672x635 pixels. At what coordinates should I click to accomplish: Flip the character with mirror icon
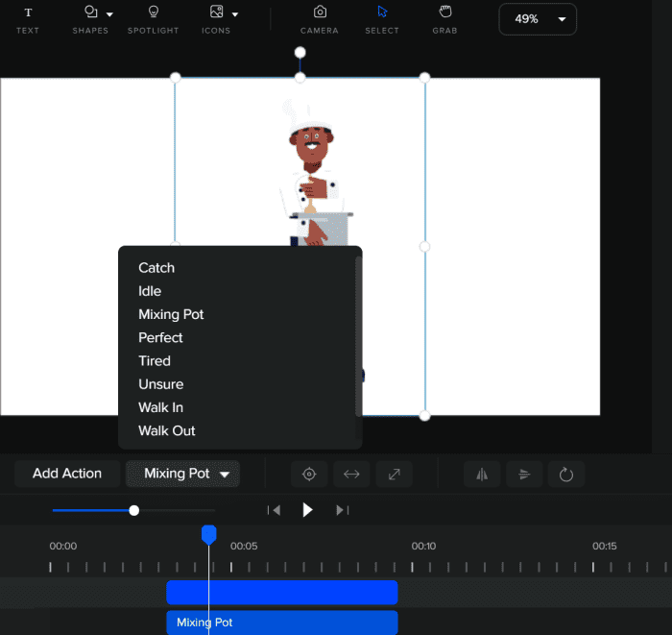pyautogui.click(x=482, y=474)
